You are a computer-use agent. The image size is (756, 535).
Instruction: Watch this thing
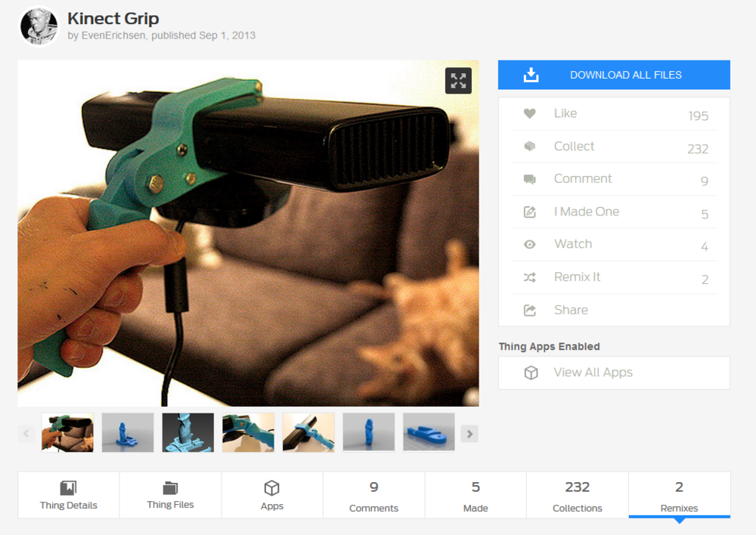pos(614,244)
